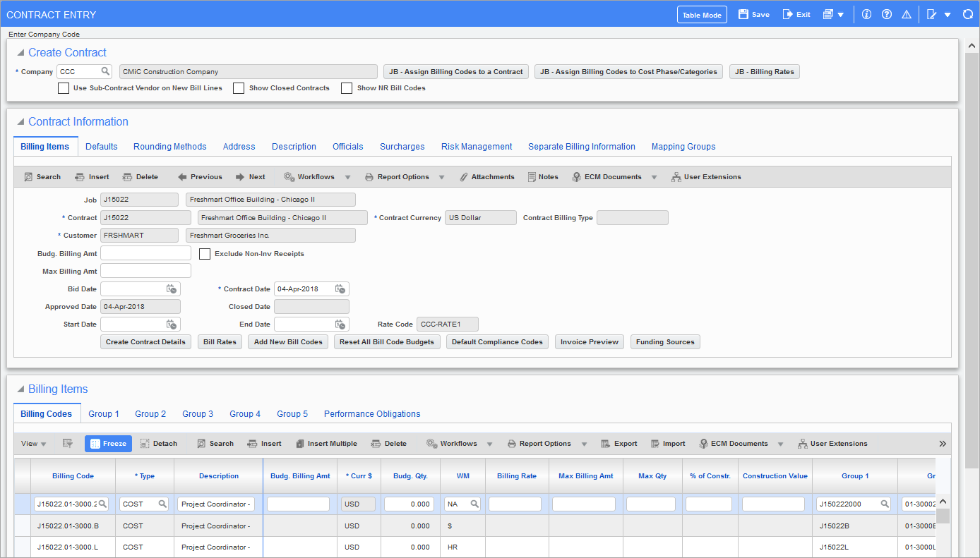Open the Bid Date calendar picker
Image resolution: width=980 pixels, height=558 pixels.
tap(171, 289)
